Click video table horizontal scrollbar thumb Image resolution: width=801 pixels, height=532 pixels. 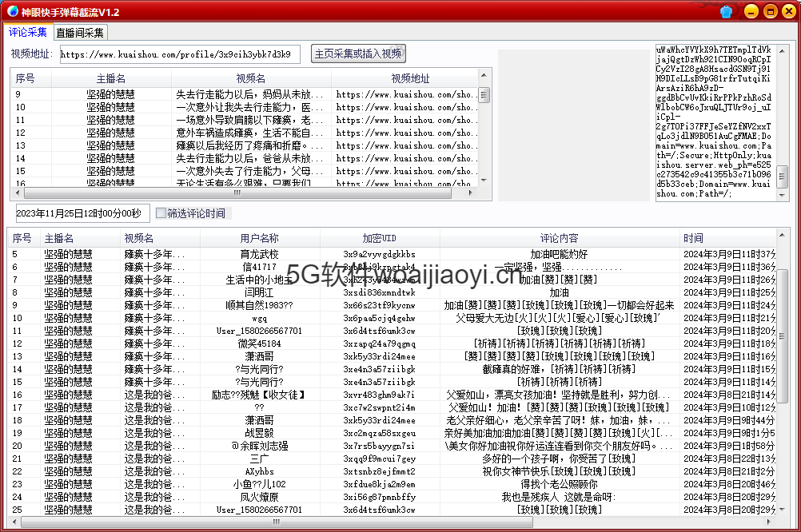(237, 193)
